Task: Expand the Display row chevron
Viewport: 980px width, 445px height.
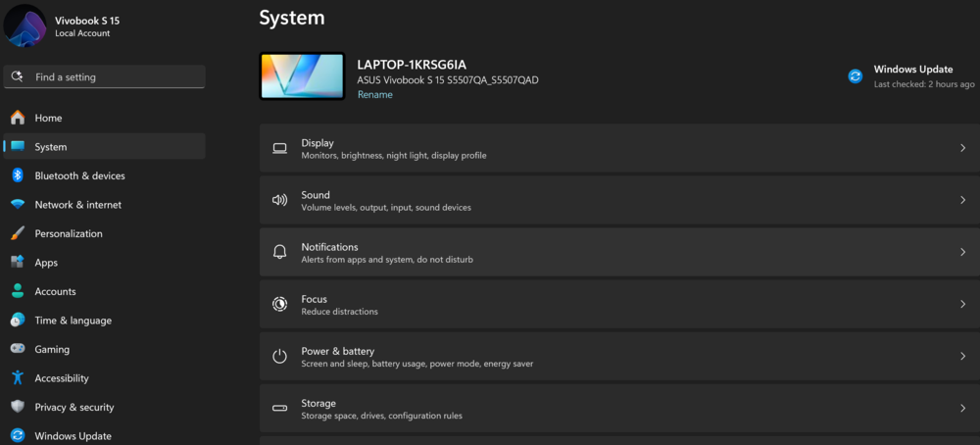Action: click(962, 148)
